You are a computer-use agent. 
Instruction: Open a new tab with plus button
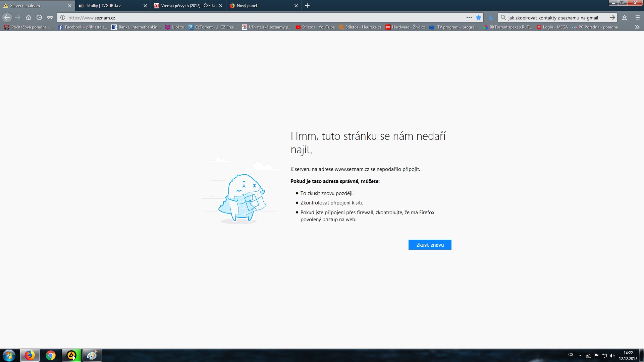coord(307,6)
